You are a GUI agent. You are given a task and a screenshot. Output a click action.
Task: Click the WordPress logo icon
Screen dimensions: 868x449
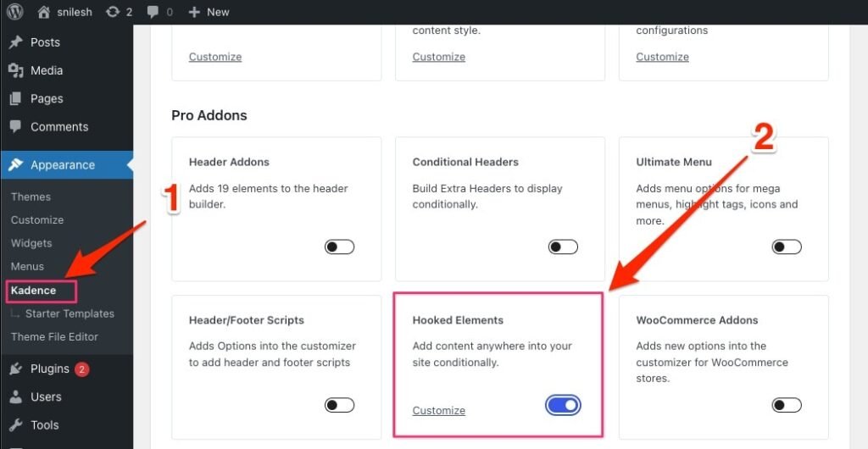click(15, 12)
